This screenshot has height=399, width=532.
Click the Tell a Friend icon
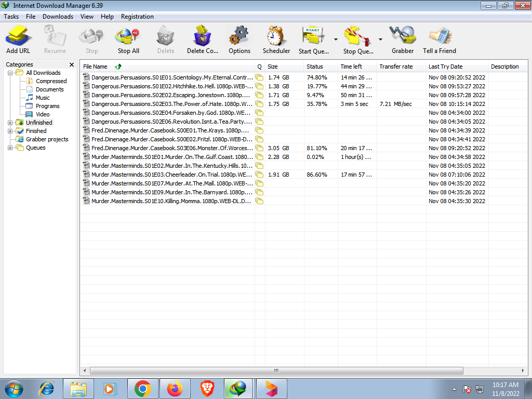pyautogui.click(x=440, y=36)
